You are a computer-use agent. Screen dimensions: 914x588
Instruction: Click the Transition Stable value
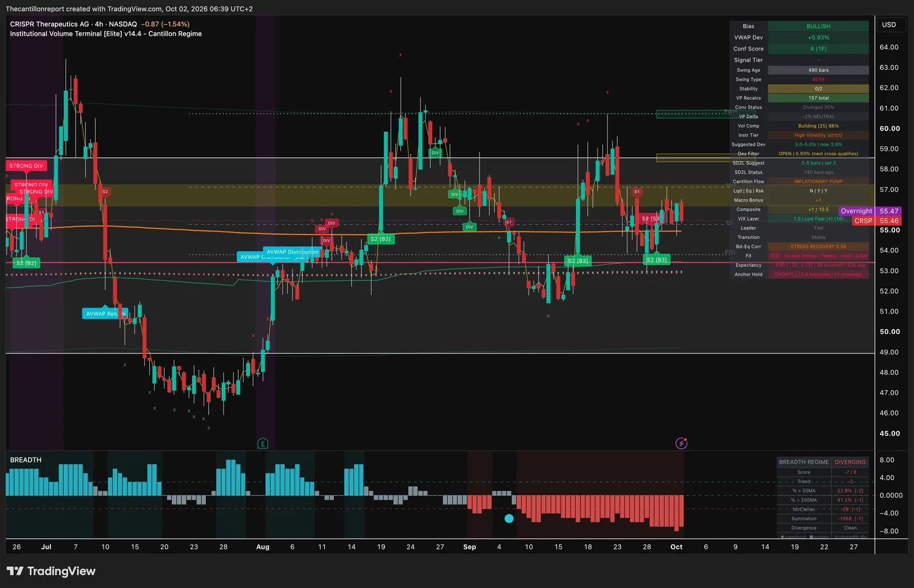point(818,238)
